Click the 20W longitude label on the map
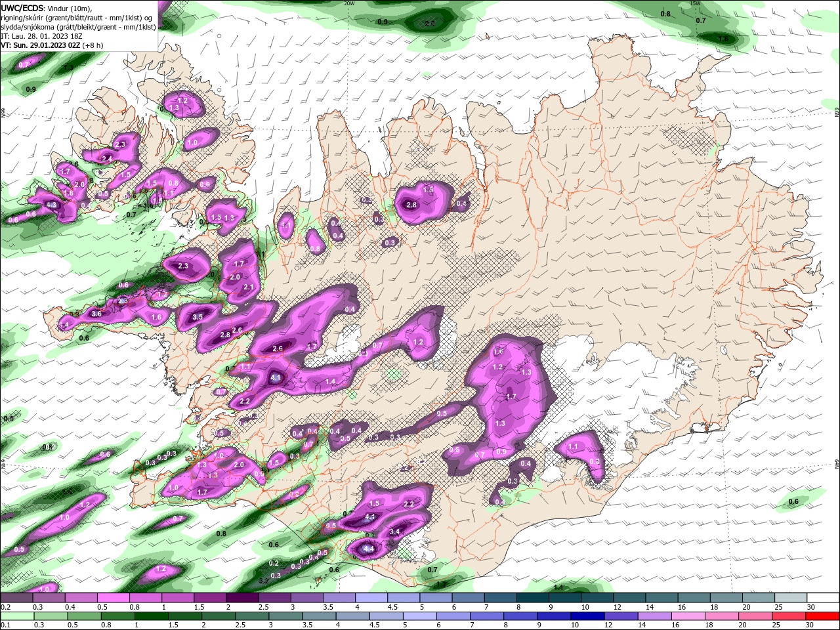Screen dimensions: 840x630 [x=349, y=3]
